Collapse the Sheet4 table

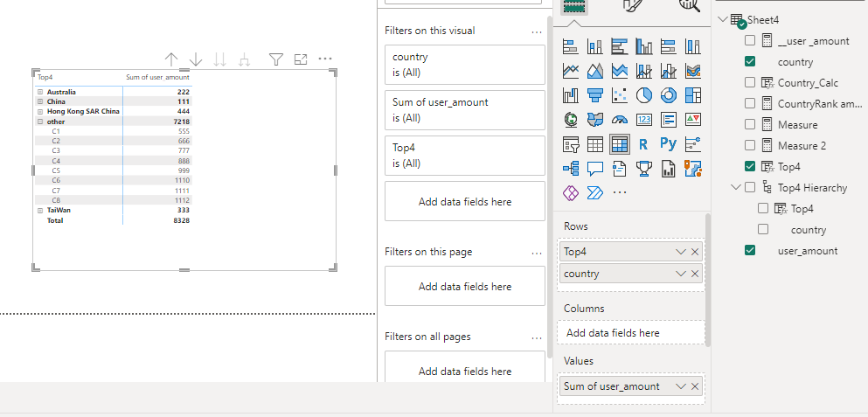pyautogui.click(x=722, y=19)
